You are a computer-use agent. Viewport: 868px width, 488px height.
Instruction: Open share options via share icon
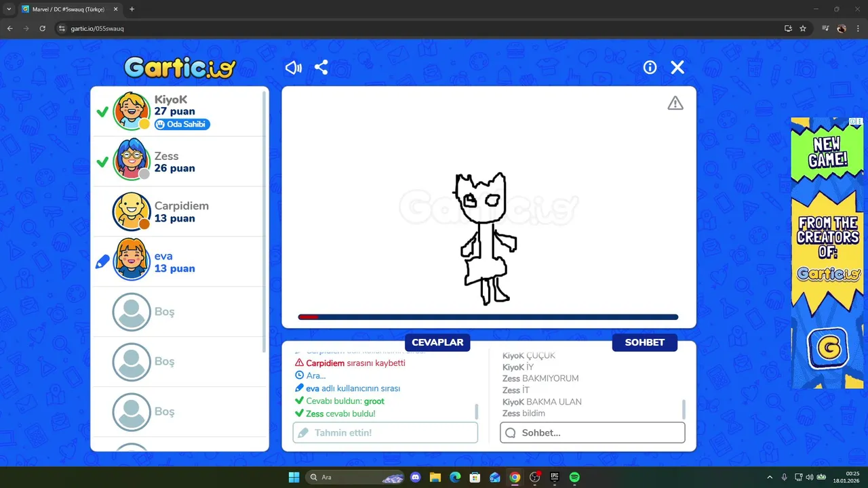click(321, 68)
